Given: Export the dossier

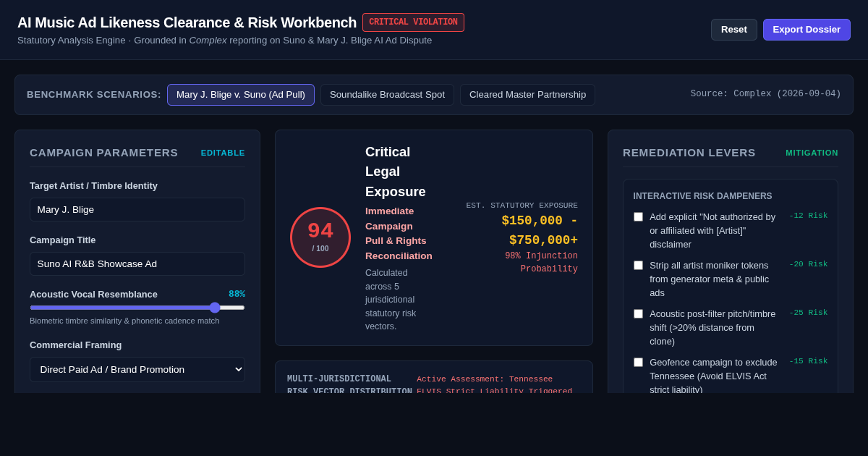Looking at the screenshot, I should pos(807,30).
